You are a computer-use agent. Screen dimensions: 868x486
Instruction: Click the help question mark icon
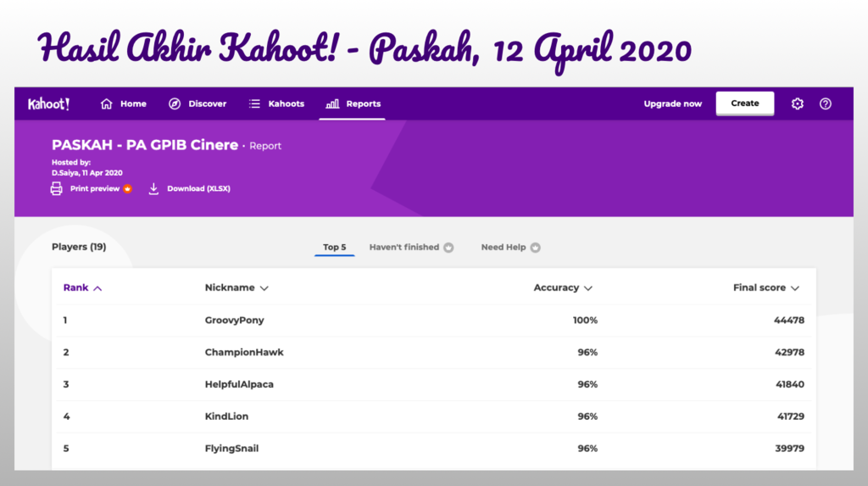tap(825, 103)
